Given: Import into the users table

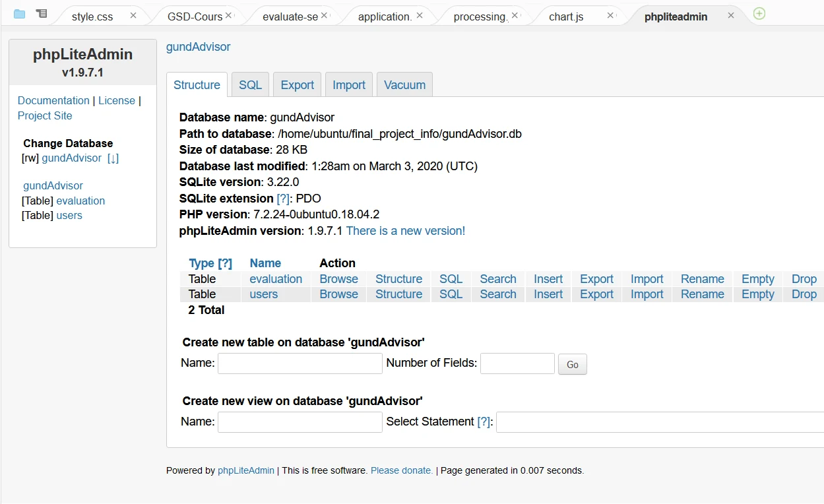Looking at the screenshot, I should pyautogui.click(x=647, y=294).
